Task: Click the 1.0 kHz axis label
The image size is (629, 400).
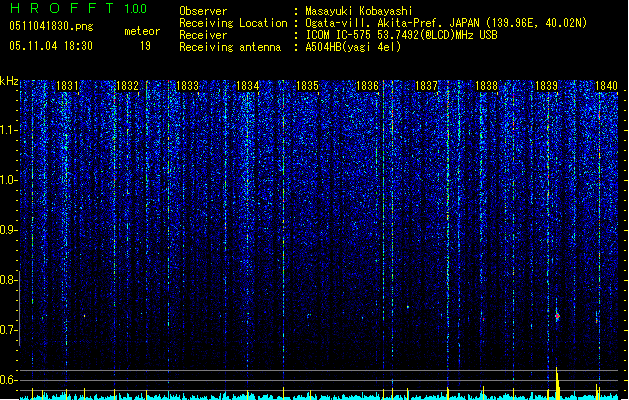Action: tap(9, 180)
